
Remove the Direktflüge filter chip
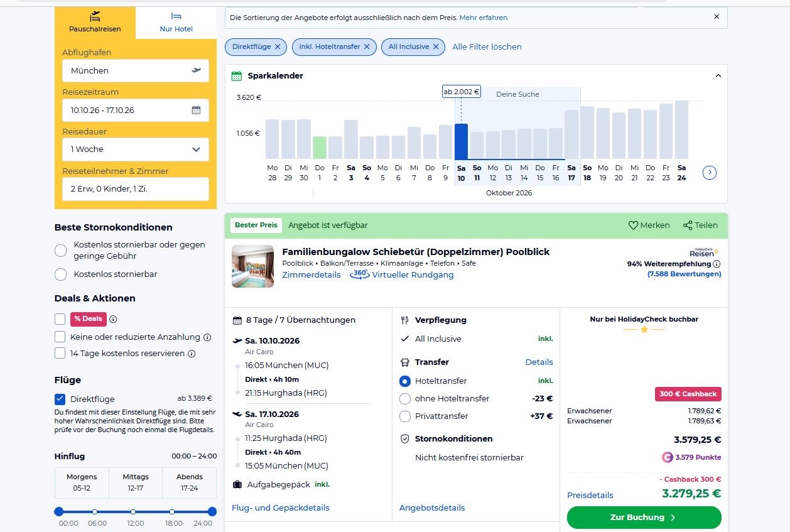(278, 47)
